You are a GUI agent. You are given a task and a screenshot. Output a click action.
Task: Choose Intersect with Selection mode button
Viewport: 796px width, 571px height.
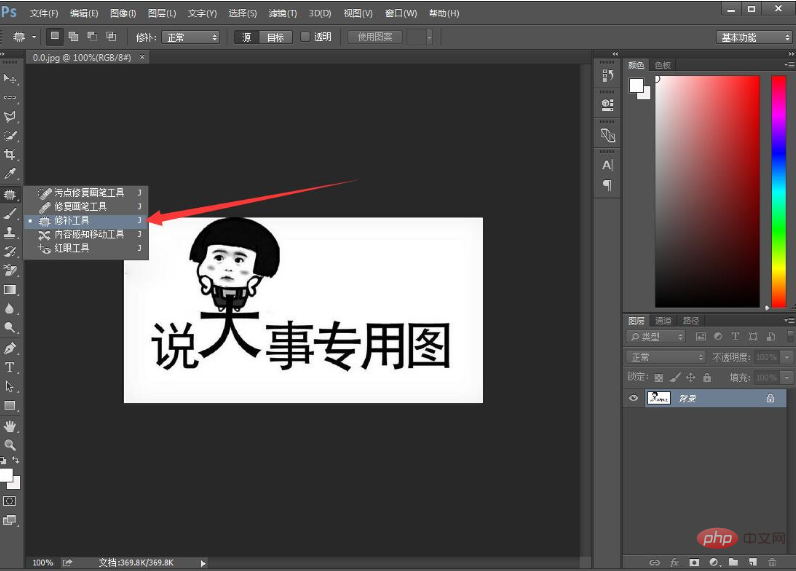click(x=111, y=36)
